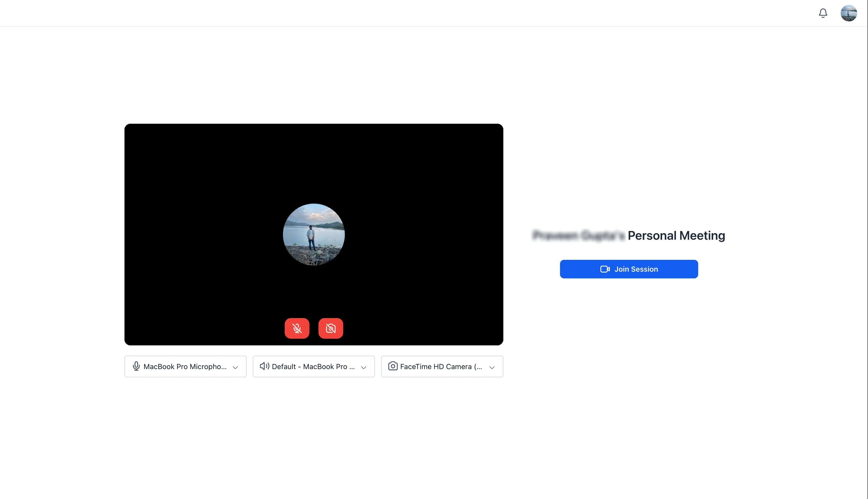
Task: Open the profile avatar menu
Action: 848,13
